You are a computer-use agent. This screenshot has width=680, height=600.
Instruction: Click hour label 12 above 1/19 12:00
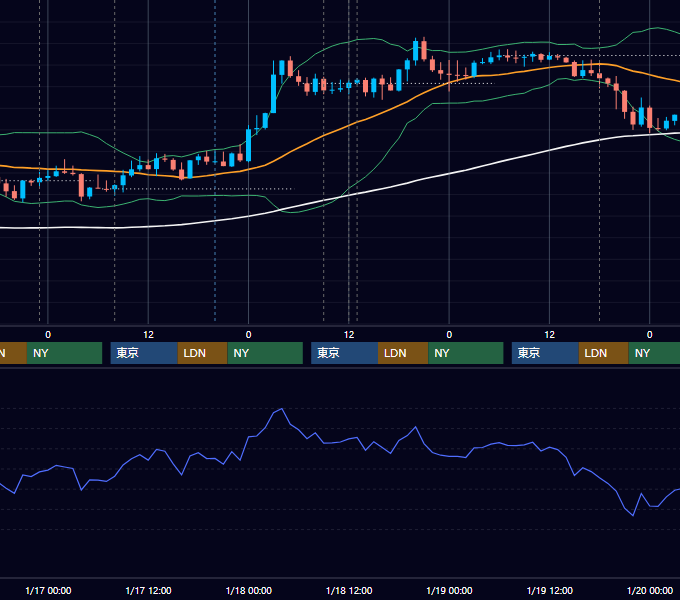(549, 335)
